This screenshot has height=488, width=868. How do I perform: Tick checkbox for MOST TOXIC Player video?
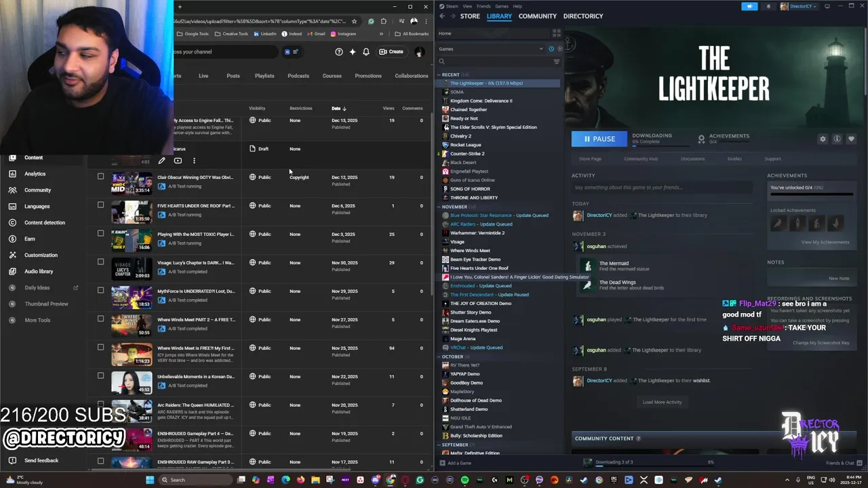(x=101, y=234)
